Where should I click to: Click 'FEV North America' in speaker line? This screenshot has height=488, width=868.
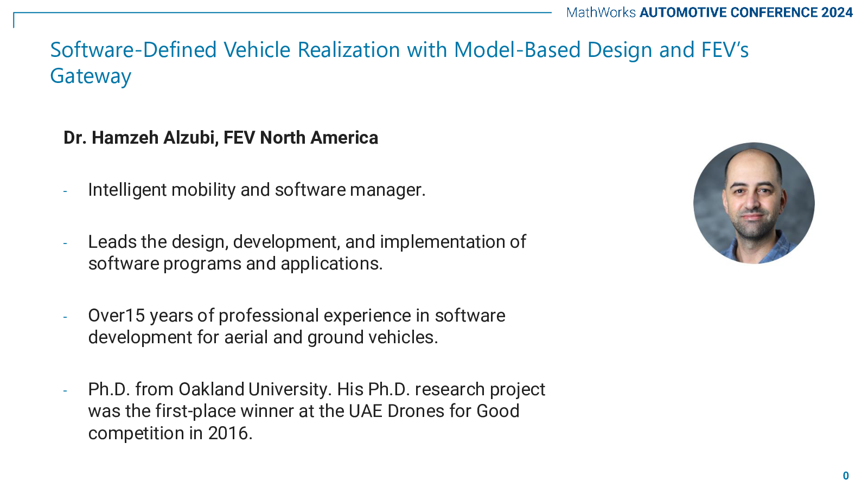coord(301,138)
